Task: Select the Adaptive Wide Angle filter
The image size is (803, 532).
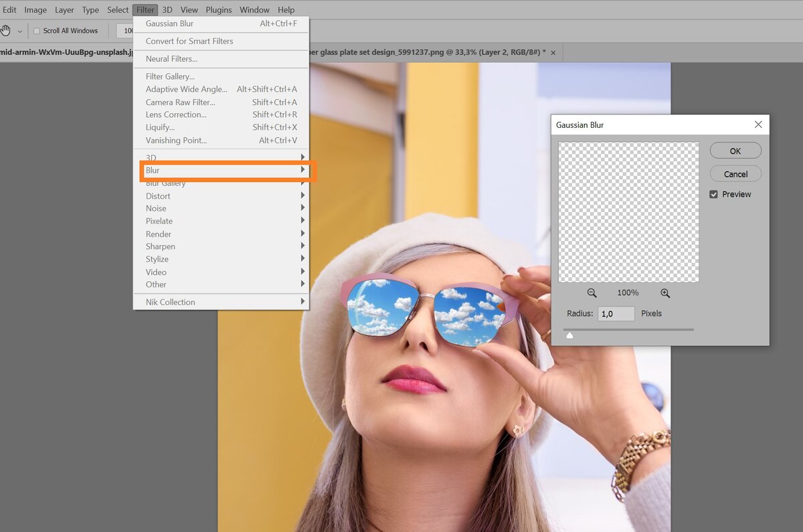Action: point(221,90)
